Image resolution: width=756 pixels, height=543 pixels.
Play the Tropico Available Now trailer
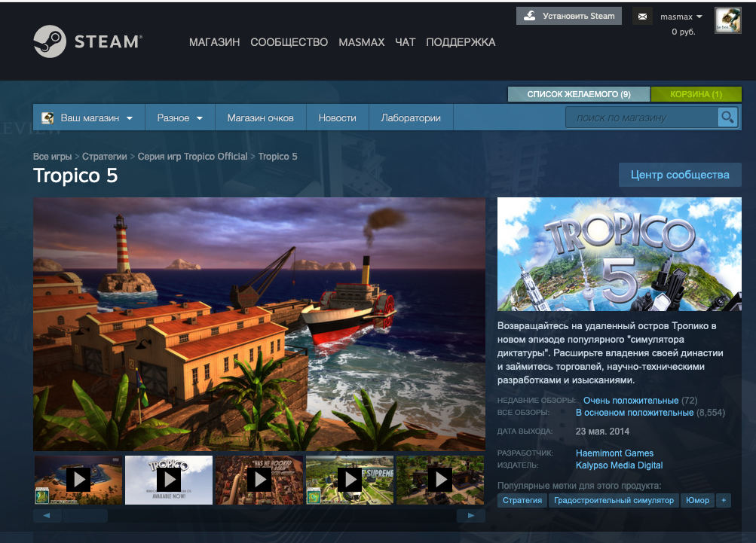[169, 480]
